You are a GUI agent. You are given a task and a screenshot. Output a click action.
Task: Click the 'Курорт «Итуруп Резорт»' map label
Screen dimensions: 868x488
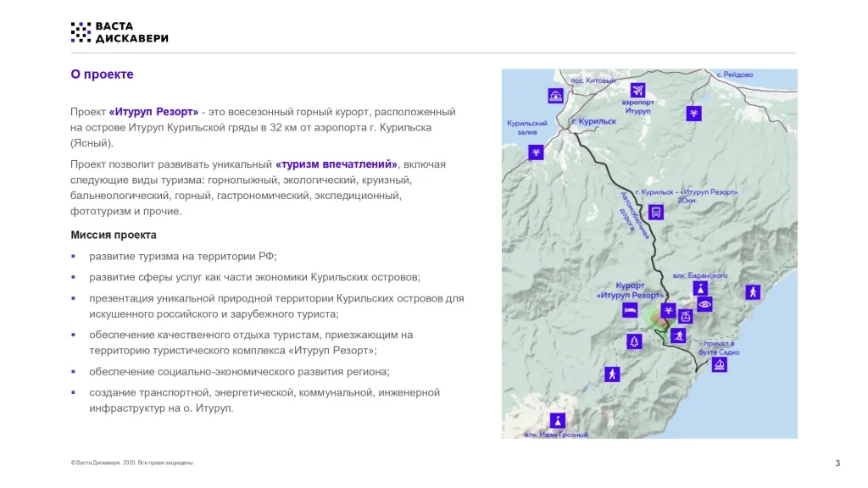point(630,291)
